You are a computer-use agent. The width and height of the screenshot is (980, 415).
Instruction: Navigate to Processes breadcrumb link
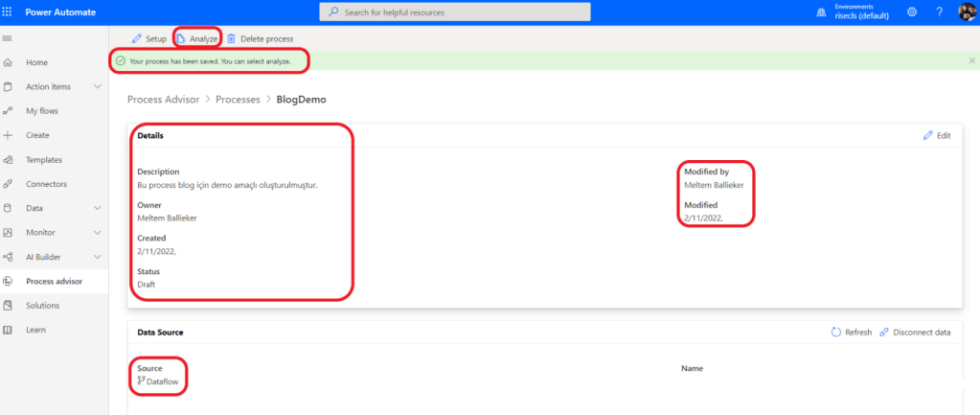[x=238, y=99]
